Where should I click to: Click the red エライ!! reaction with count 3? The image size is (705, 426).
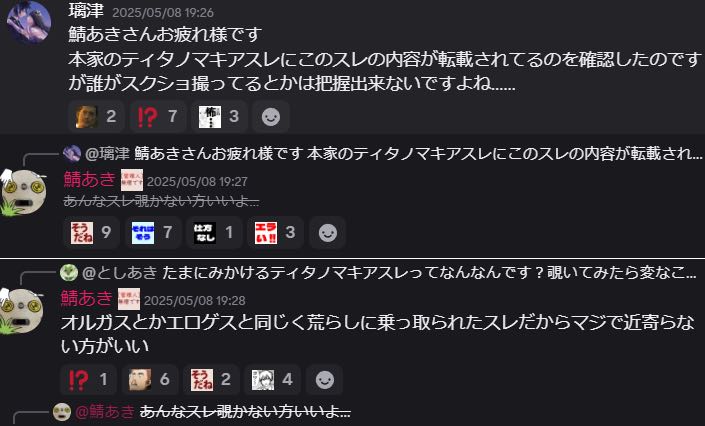coord(275,233)
